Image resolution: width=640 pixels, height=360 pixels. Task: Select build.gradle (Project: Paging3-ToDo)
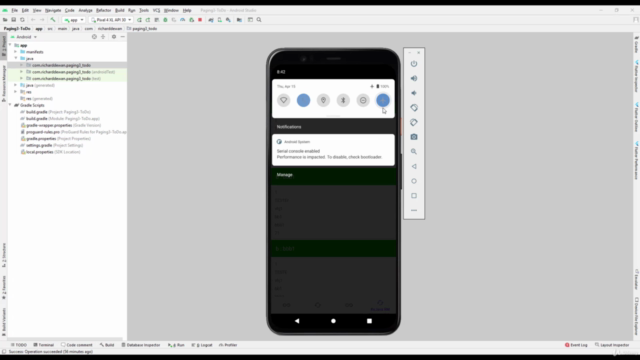[x=58, y=112]
